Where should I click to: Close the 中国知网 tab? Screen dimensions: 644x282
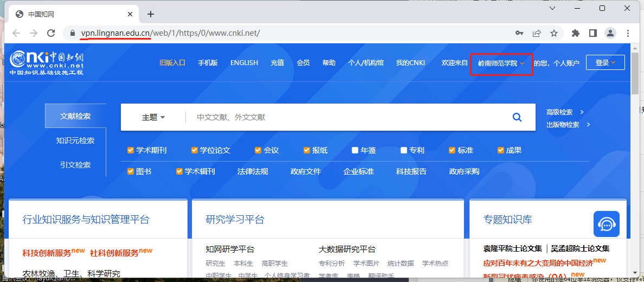[130, 15]
